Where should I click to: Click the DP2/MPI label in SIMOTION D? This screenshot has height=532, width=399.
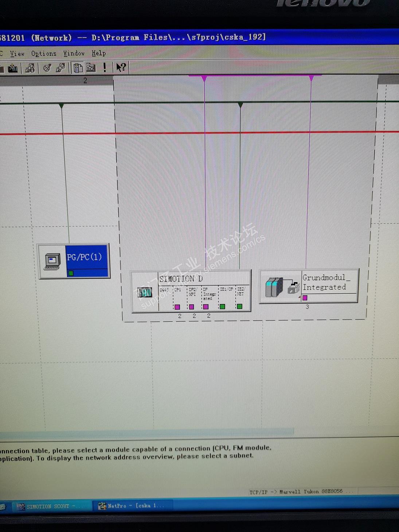tap(192, 292)
